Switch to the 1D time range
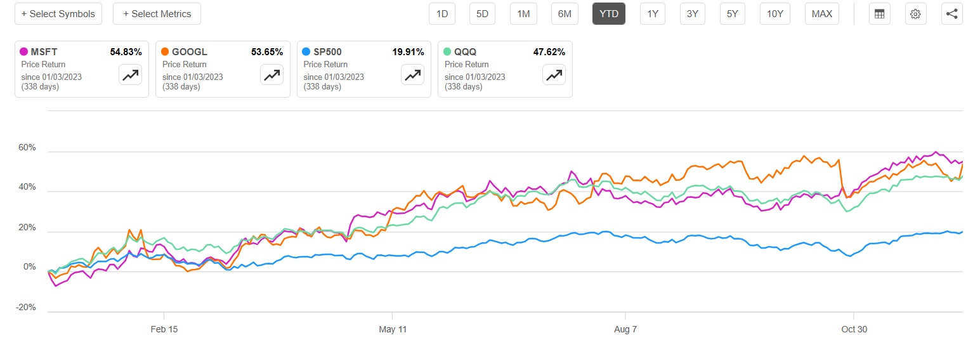 point(441,14)
